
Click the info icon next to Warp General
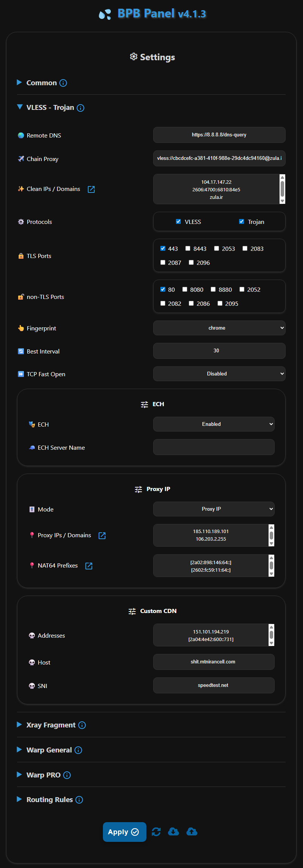point(78,750)
